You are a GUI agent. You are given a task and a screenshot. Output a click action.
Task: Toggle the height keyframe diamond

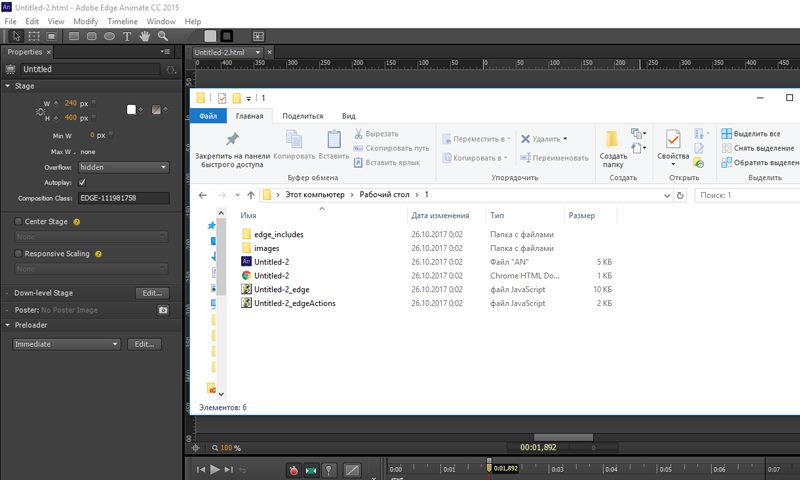tap(56, 118)
